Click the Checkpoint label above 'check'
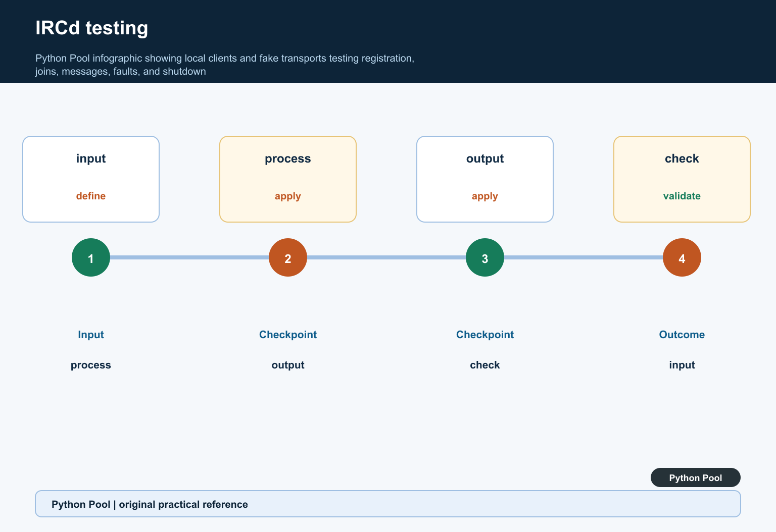Screen dimensions: 776x532 (485, 335)
